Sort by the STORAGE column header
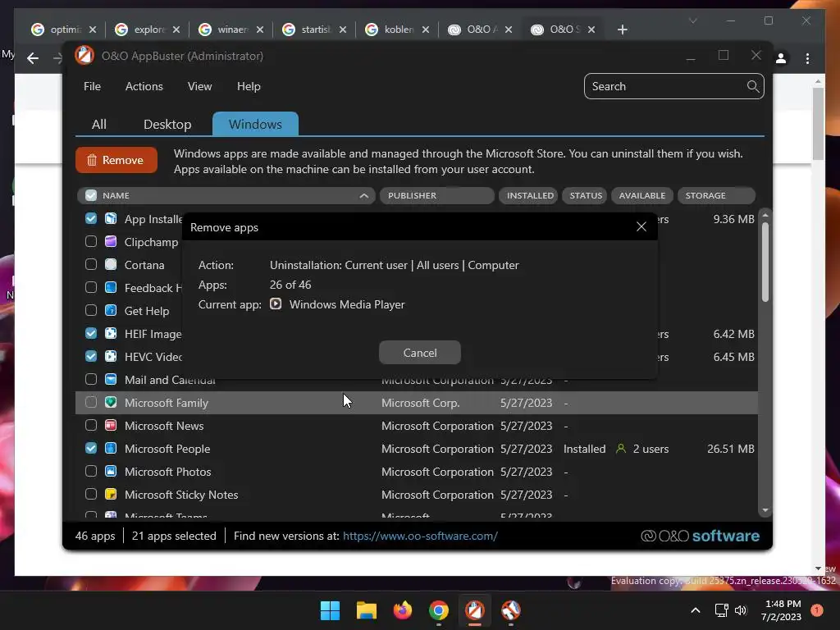Image resolution: width=840 pixels, height=630 pixels. click(716, 195)
